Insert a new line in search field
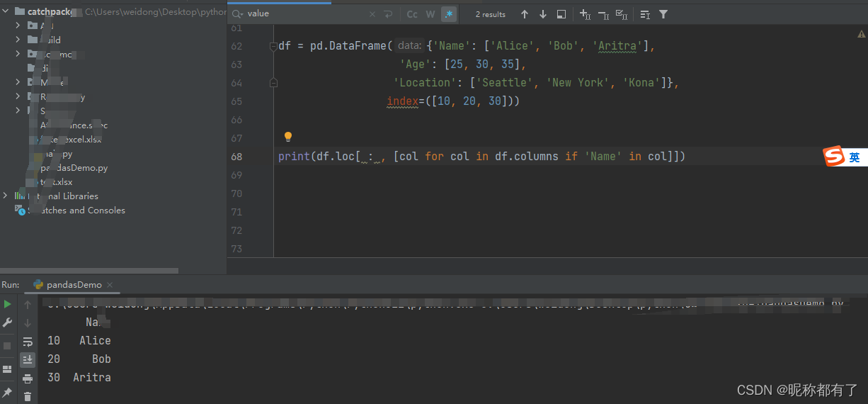The image size is (868, 404). [388, 14]
